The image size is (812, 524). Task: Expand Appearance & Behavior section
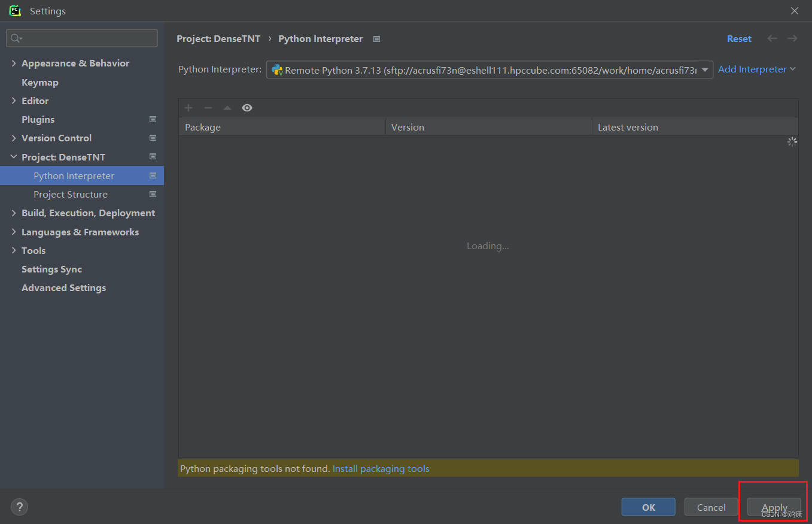[x=14, y=63]
